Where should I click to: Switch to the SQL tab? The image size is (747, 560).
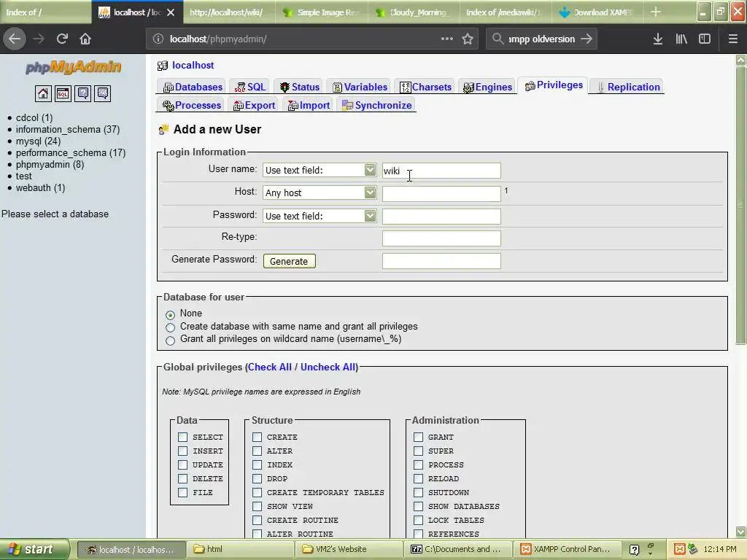tap(249, 87)
